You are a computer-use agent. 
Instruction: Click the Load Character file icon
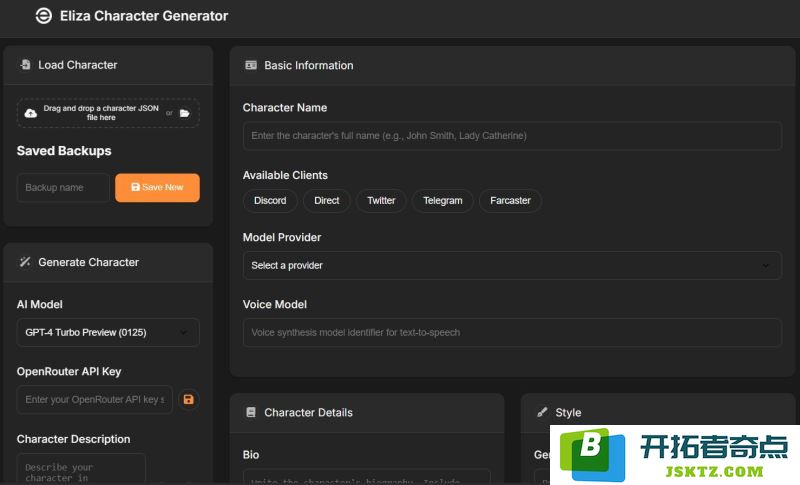coord(25,65)
